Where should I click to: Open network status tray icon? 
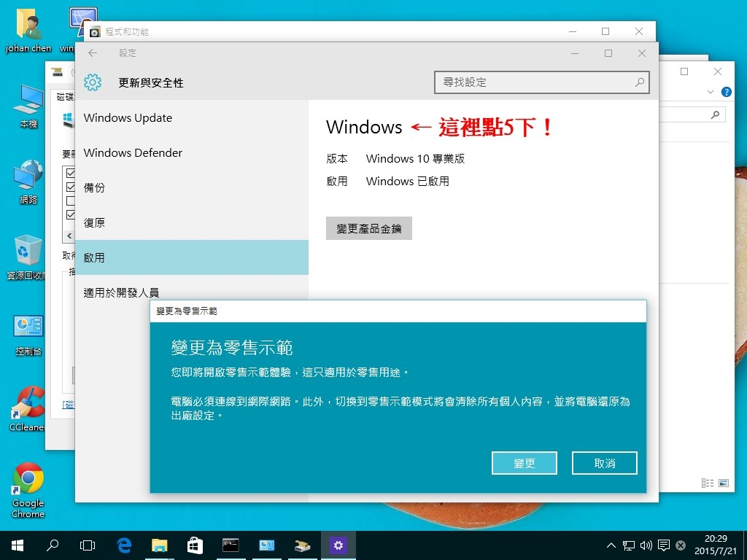(x=629, y=545)
